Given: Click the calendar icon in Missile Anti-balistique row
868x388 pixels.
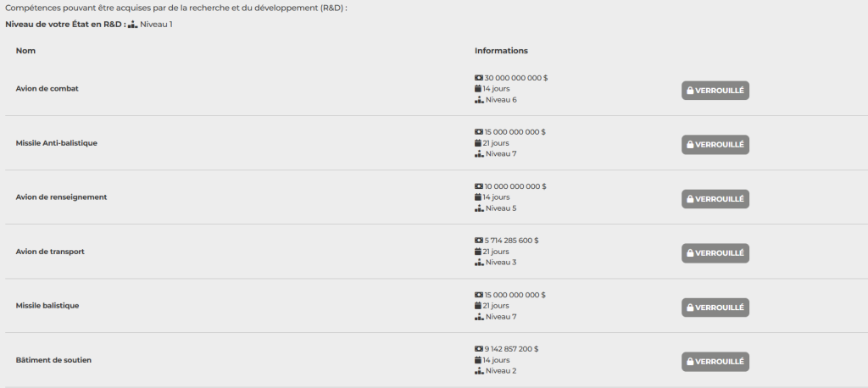Looking at the screenshot, I should click(x=478, y=143).
